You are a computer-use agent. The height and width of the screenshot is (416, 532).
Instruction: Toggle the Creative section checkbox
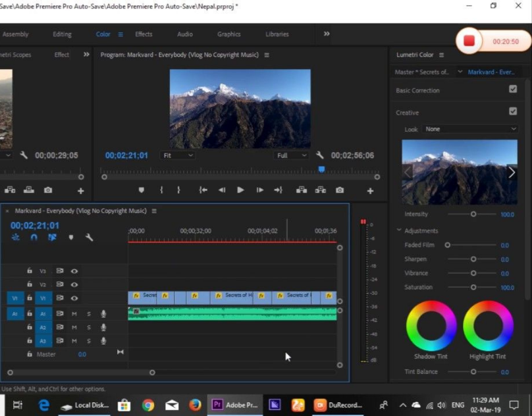(513, 111)
